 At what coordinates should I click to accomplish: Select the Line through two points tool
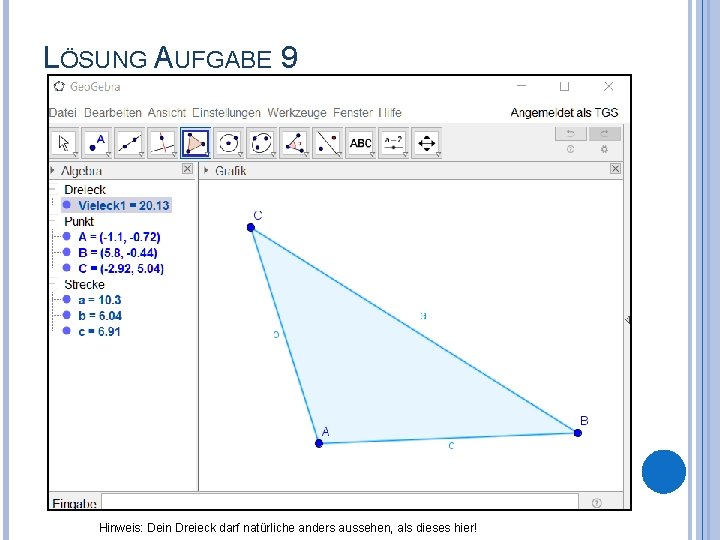tap(130, 143)
